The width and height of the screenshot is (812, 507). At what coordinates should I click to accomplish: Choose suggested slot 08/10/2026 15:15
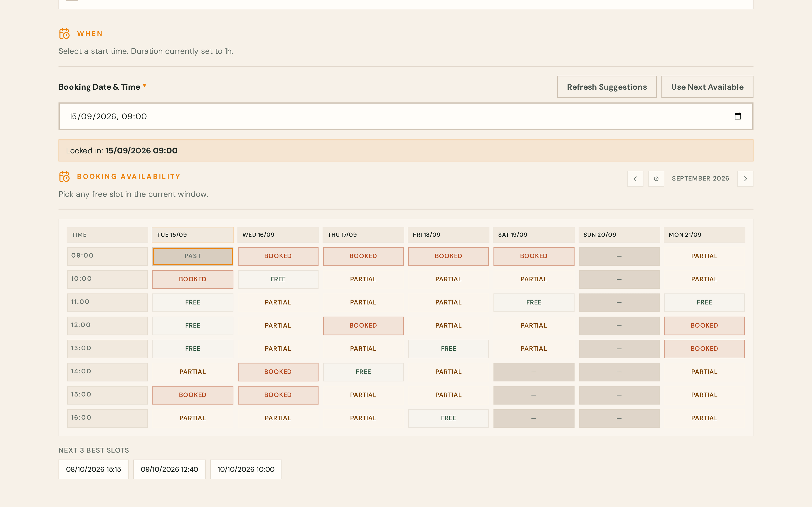click(x=94, y=469)
